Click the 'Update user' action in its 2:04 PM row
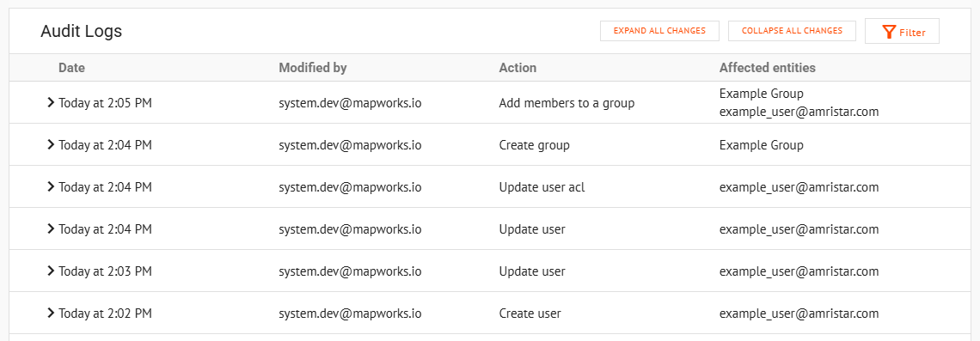 (x=532, y=229)
